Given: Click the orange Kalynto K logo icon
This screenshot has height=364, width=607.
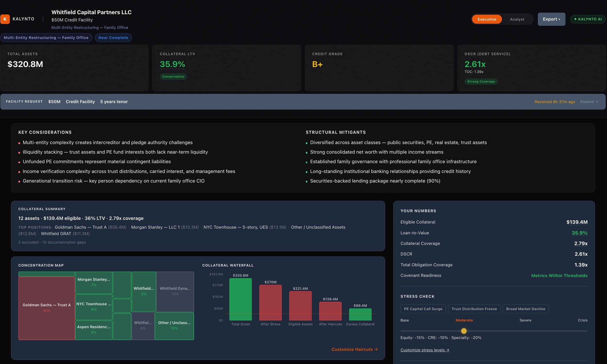Looking at the screenshot, I should pos(5,19).
